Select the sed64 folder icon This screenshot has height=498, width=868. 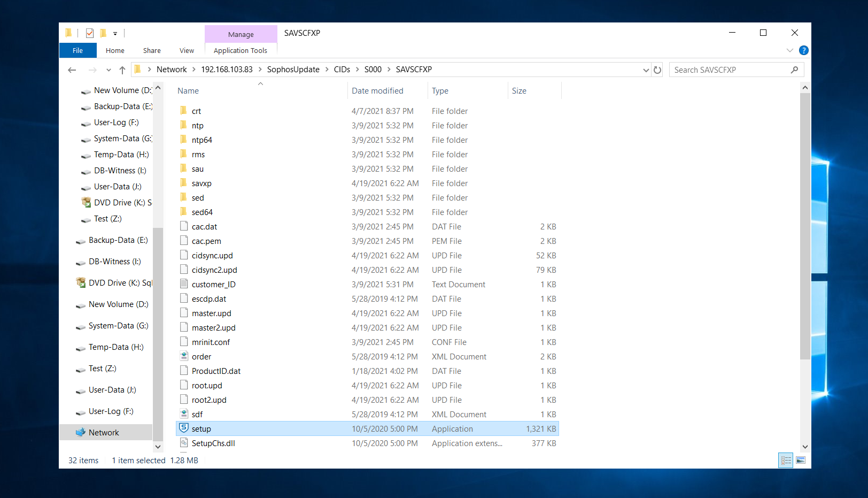(x=184, y=212)
